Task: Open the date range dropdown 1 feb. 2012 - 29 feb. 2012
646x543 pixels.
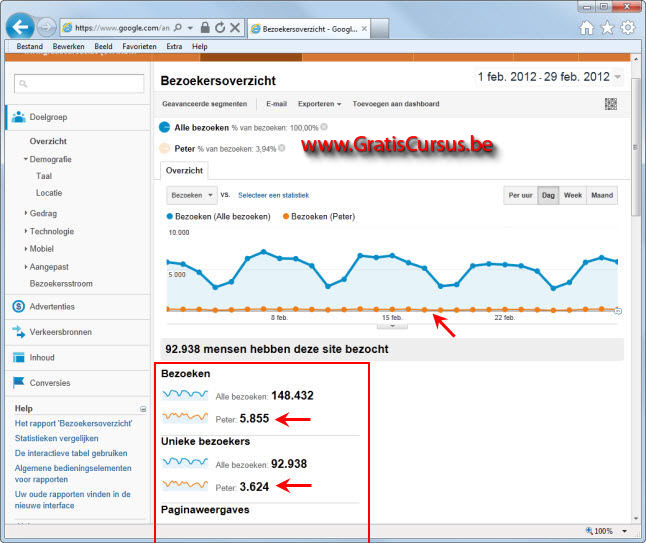Action: (549, 77)
